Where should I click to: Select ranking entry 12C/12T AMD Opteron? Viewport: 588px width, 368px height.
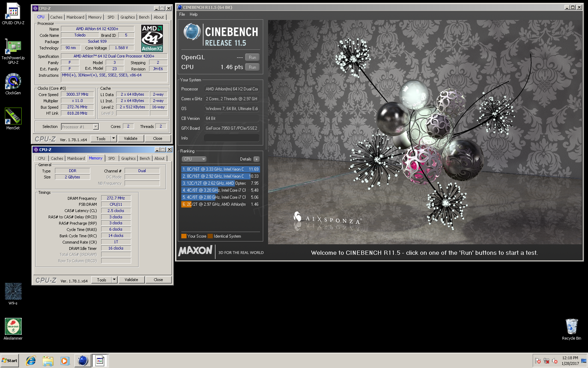220,183
